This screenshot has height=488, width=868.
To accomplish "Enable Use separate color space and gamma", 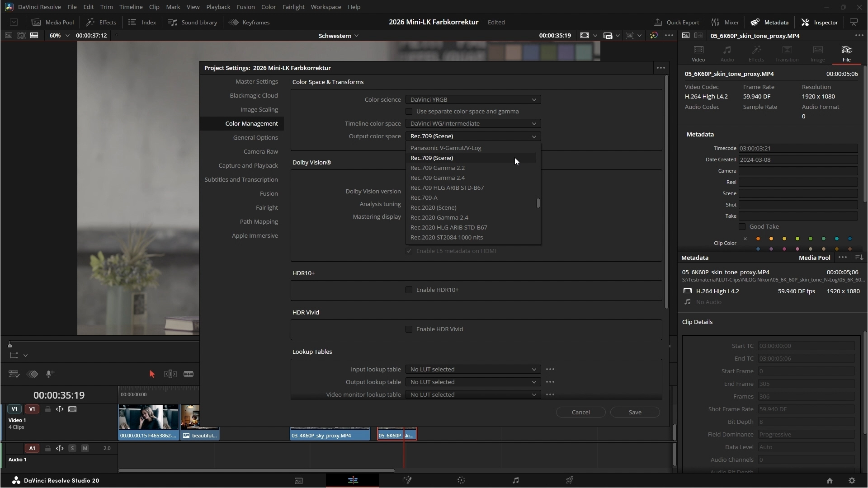I will (x=409, y=111).
